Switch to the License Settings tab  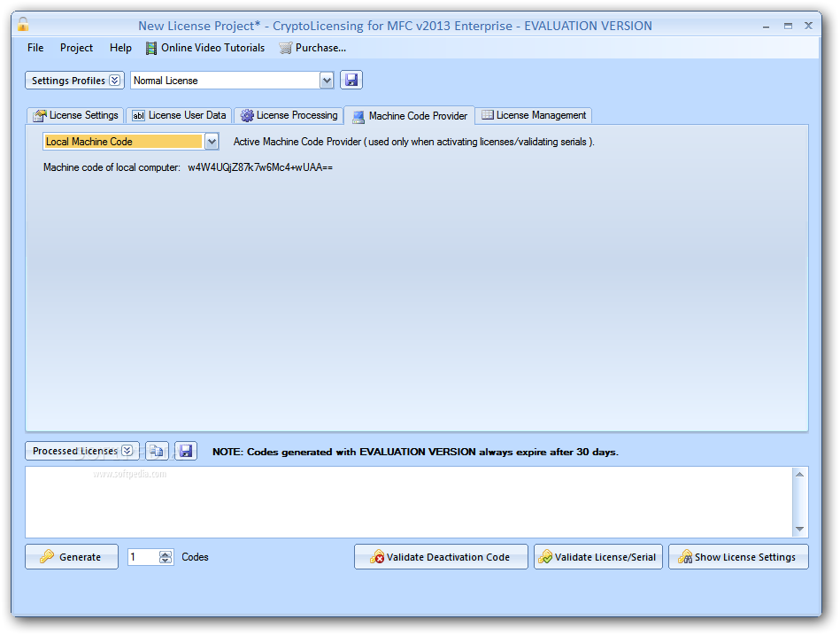tap(75, 115)
